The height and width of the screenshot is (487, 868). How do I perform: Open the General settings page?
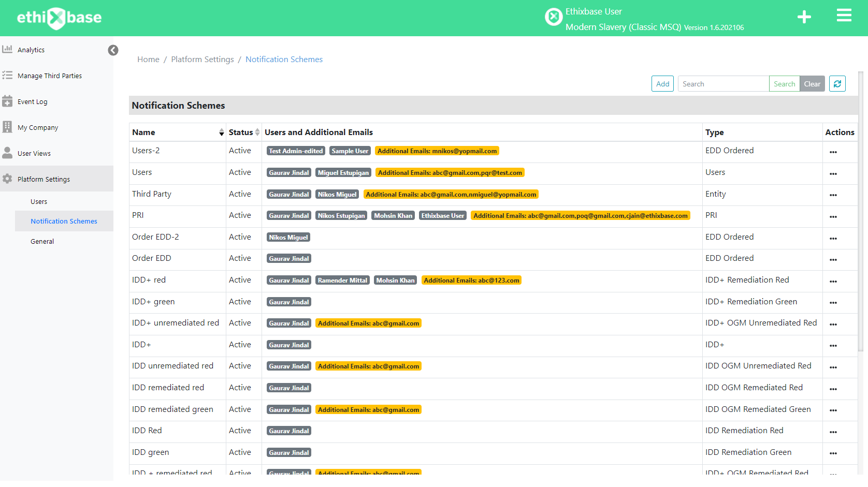(x=42, y=241)
